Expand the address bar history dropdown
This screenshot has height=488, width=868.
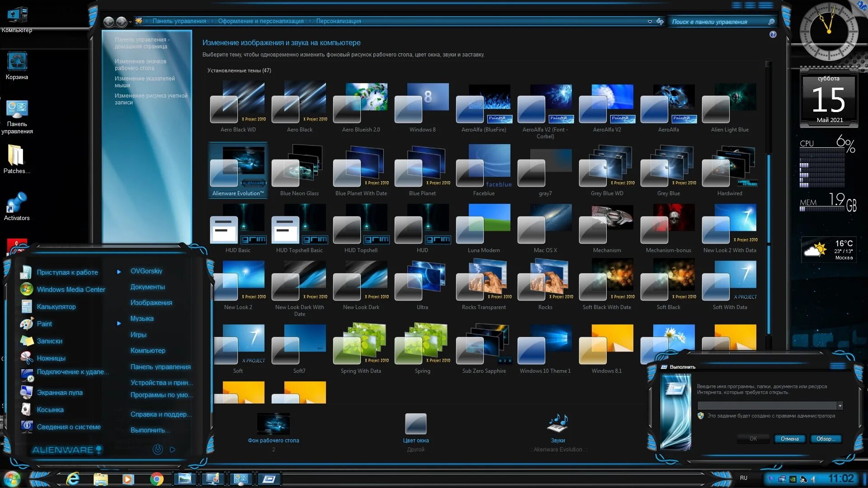pyautogui.click(x=650, y=21)
